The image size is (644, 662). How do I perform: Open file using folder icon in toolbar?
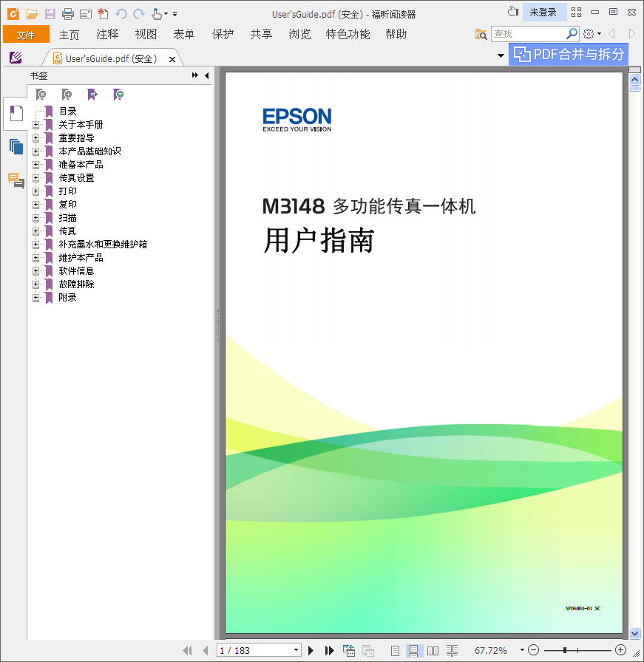32,14
